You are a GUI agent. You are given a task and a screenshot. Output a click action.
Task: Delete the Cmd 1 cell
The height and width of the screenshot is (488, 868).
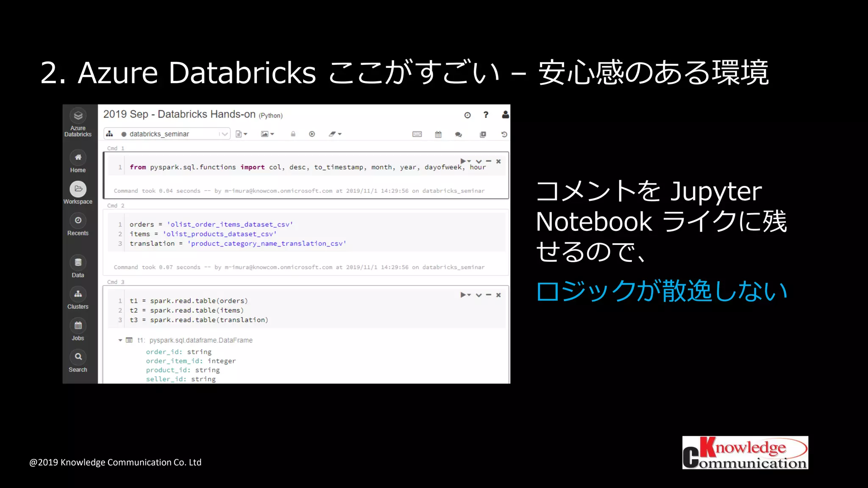click(498, 161)
